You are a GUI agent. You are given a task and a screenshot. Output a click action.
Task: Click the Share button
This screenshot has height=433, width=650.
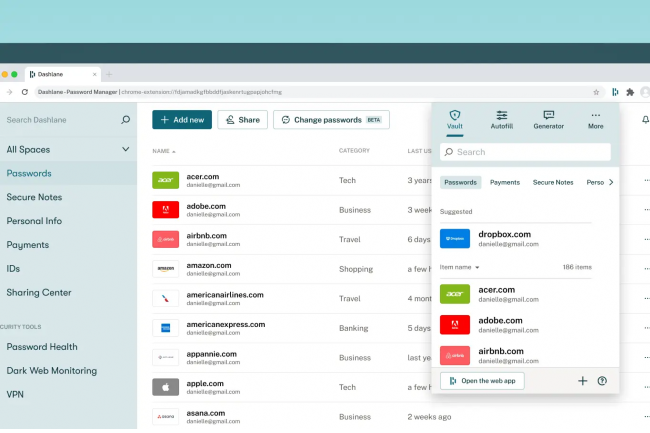[x=243, y=120]
